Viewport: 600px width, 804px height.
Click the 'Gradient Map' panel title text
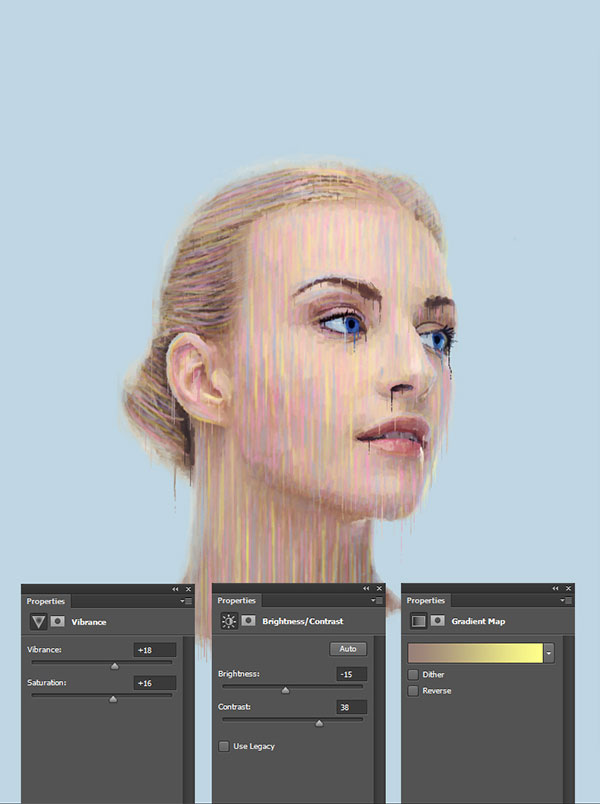click(x=478, y=621)
